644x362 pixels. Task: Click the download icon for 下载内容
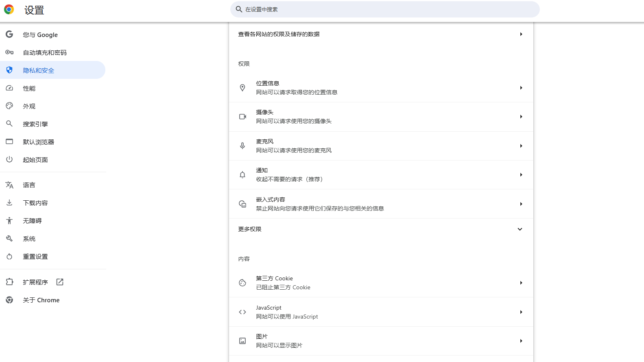click(9, 202)
